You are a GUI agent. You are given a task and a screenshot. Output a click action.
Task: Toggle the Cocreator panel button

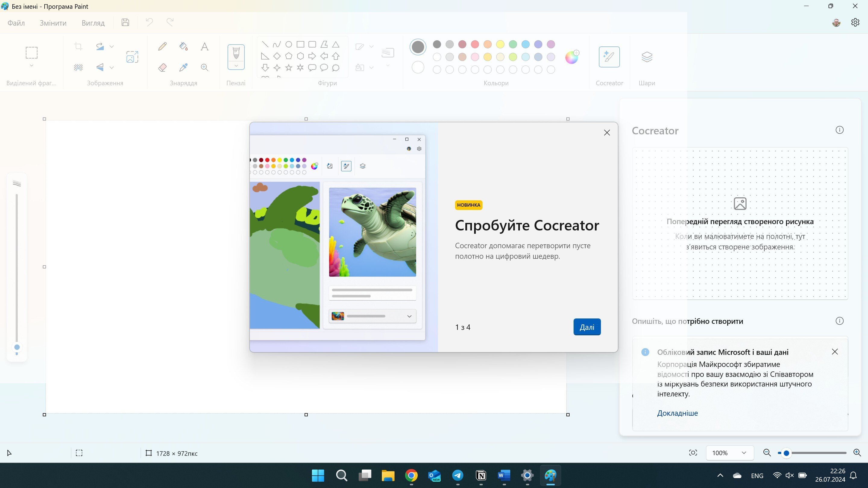click(609, 57)
